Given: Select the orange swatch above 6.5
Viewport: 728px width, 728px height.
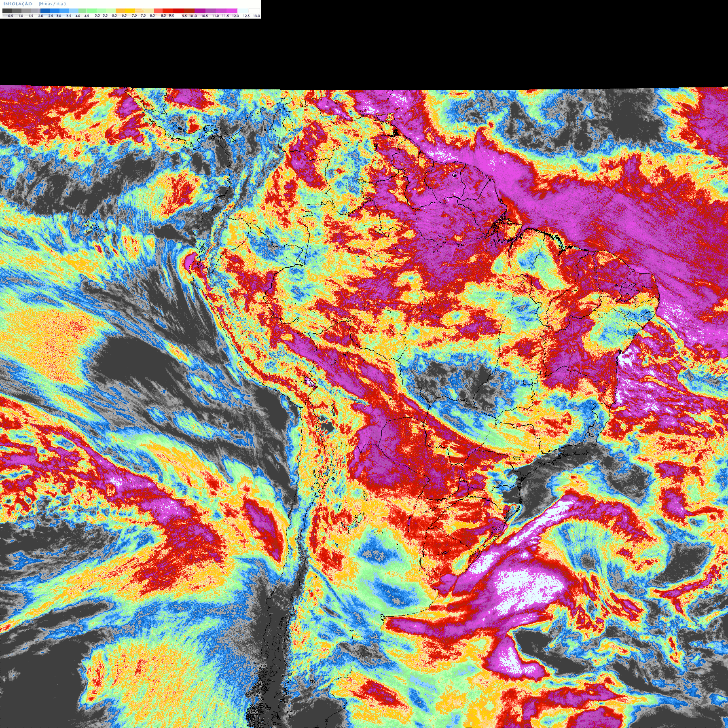Looking at the screenshot, I should pos(120,11).
